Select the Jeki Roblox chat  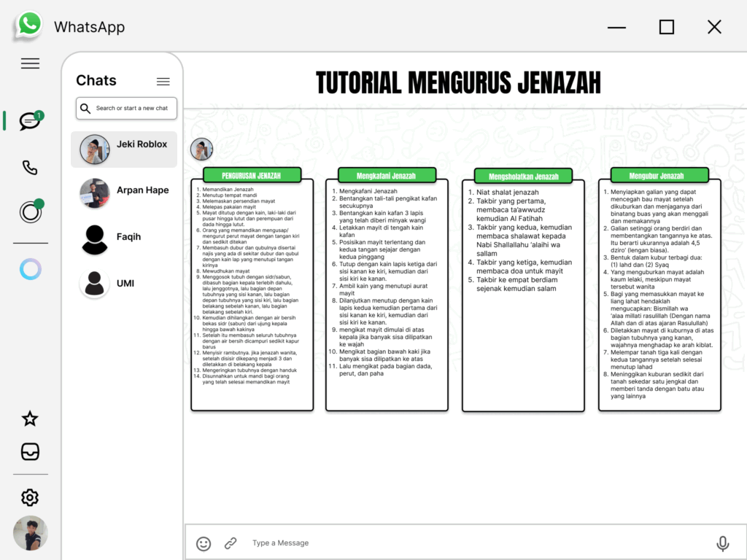click(x=124, y=149)
